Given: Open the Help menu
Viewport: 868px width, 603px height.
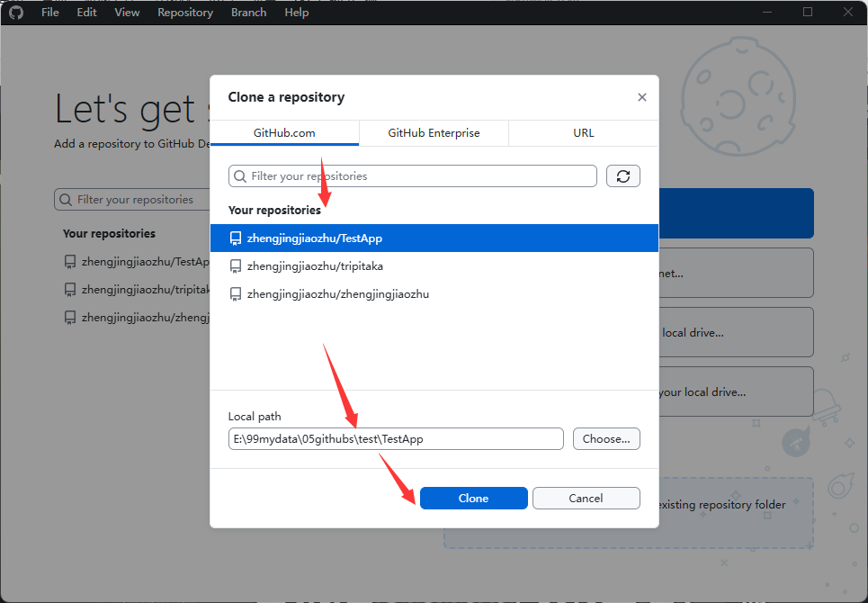Looking at the screenshot, I should (x=296, y=13).
